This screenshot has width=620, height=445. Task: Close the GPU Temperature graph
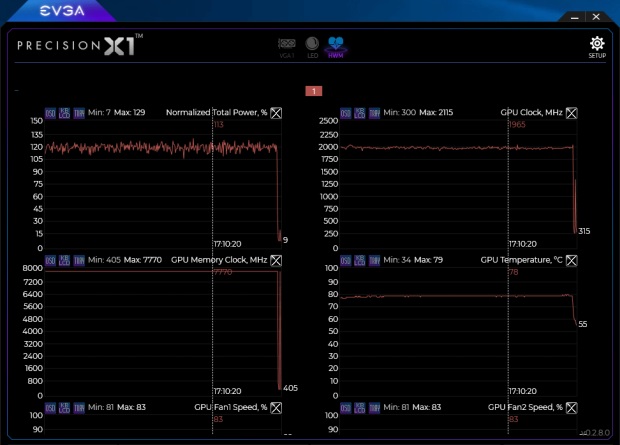(x=571, y=260)
